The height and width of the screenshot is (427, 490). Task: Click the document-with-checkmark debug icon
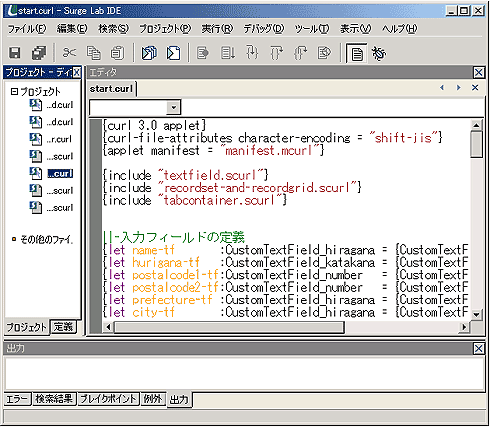click(324, 53)
